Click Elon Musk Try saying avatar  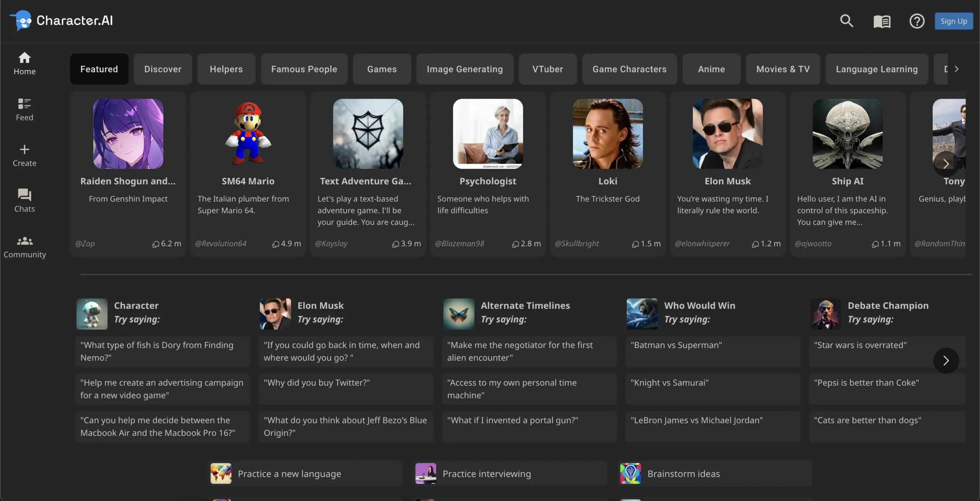tap(275, 314)
